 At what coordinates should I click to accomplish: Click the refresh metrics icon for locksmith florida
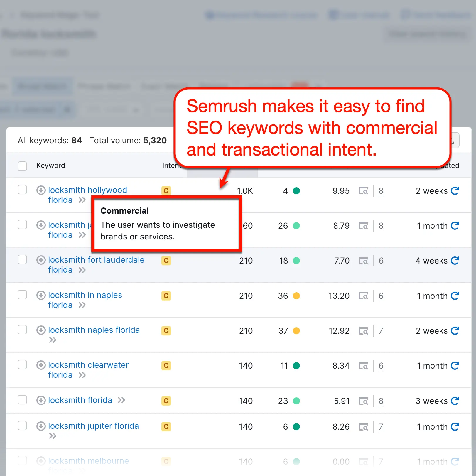455,401
